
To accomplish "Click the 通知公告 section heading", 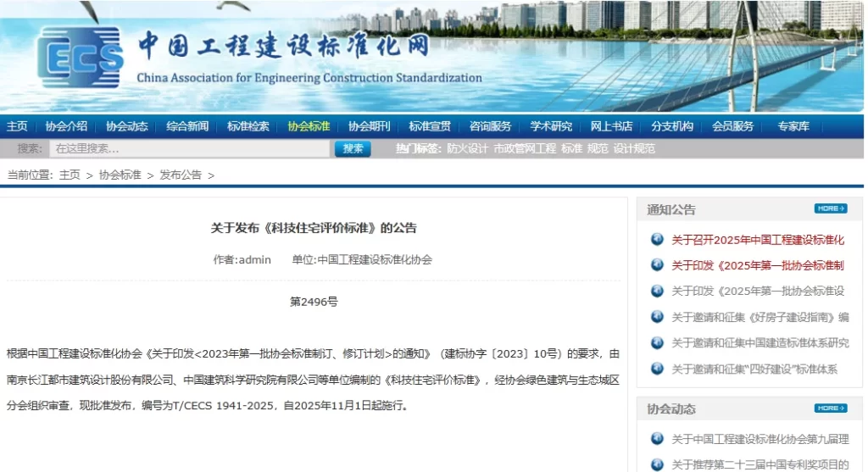I will [671, 209].
